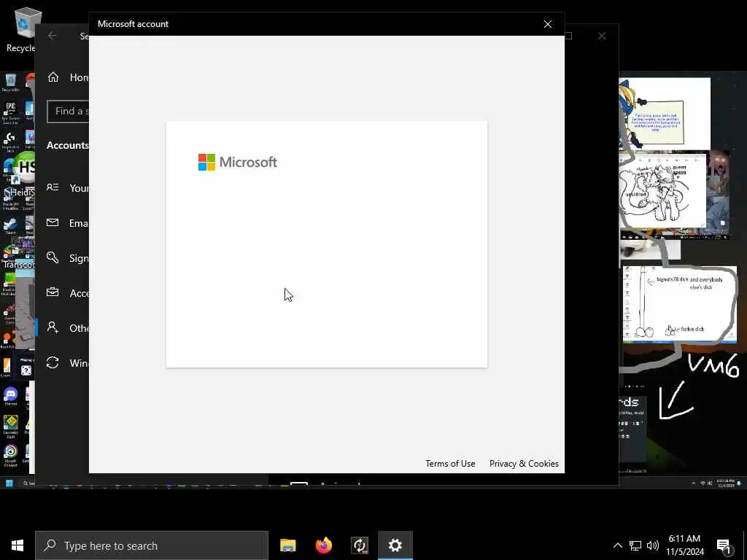The width and height of the screenshot is (747, 560).
Task: Select Your info icon in Accounts sidebar
Action: [53, 187]
